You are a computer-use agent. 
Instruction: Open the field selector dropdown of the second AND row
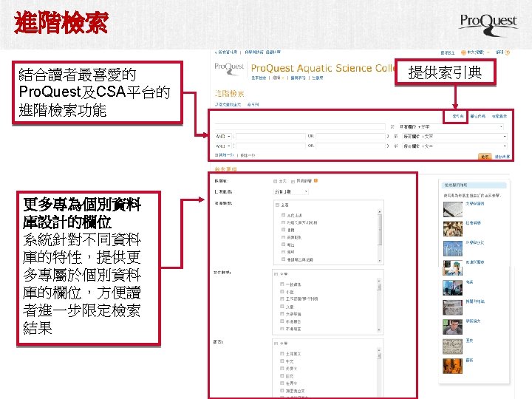click(x=454, y=146)
